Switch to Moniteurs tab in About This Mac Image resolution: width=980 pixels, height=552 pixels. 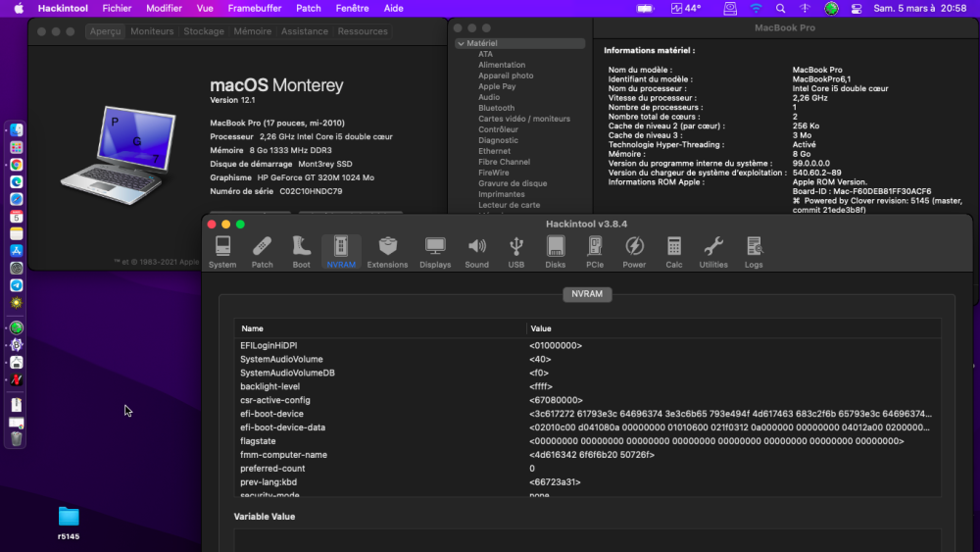(x=152, y=31)
